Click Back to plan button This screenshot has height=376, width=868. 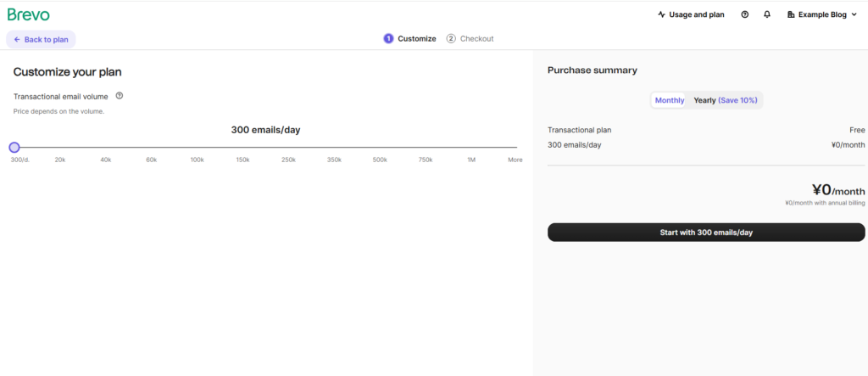(41, 39)
